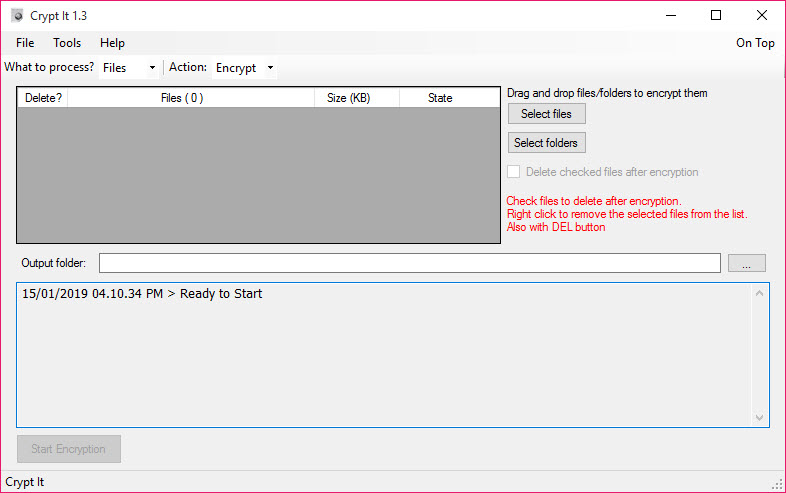Minimize the Crypt It window
Screen dimensions: 786x493
tap(671, 16)
